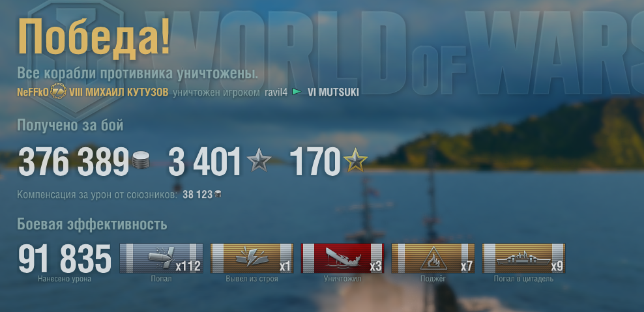This screenshot has width=644, height=312.
Task: Click the shell hits ribbon x112
Action: click(161, 258)
